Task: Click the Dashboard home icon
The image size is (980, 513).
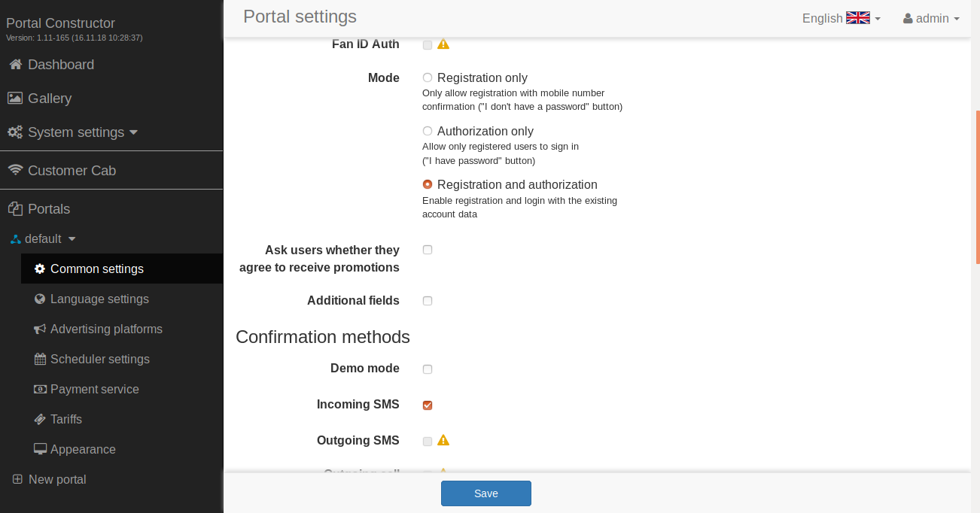Action: tap(15, 65)
